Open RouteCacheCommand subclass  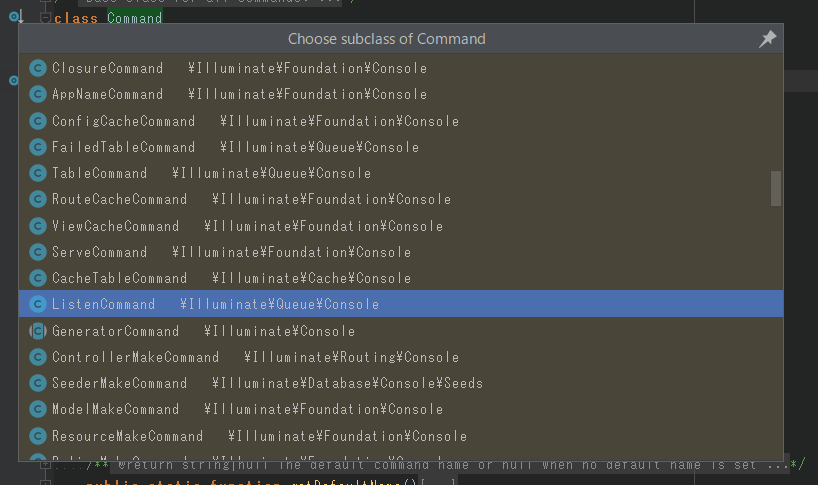coord(120,199)
